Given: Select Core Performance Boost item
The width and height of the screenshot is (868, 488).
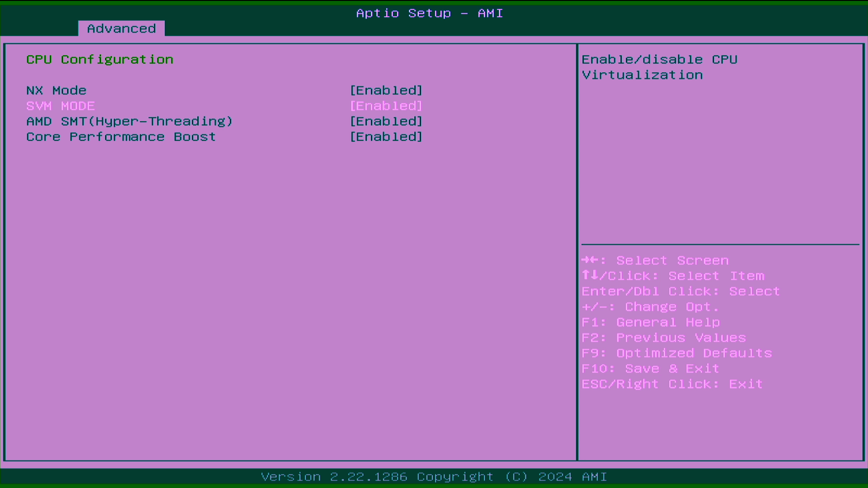Looking at the screenshot, I should (x=121, y=136).
